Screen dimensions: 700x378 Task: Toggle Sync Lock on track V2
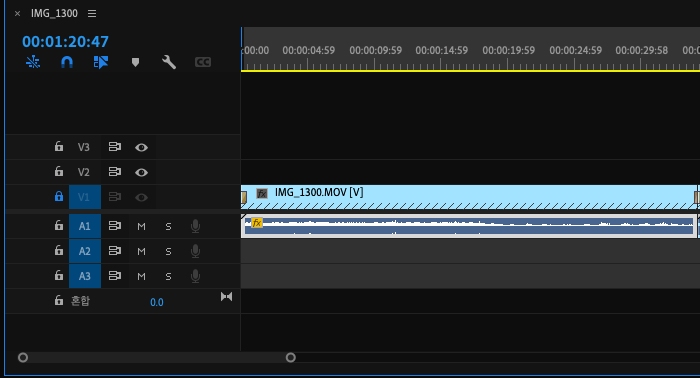(115, 172)
